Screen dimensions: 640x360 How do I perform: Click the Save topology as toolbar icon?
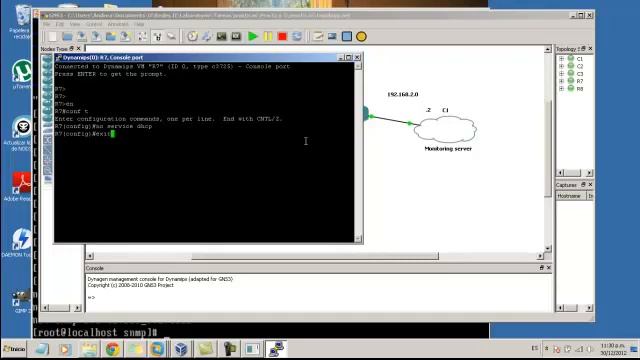[96, 37]
